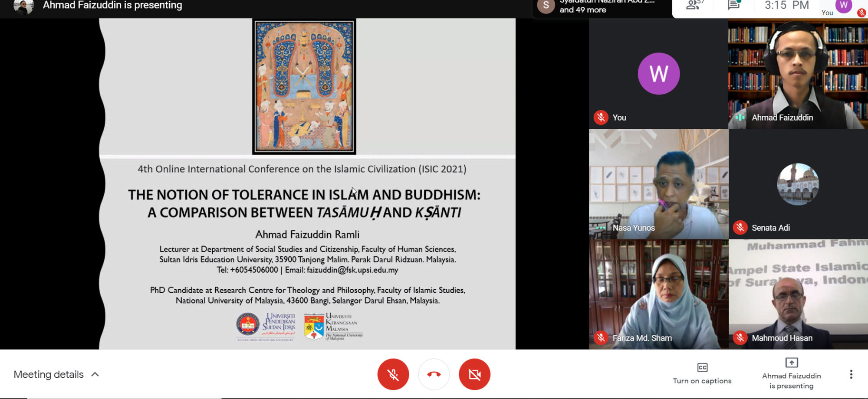Open the three-dot more options menu
The height and width of the screenshot is (399, 868).
click(x=851, y=374)
